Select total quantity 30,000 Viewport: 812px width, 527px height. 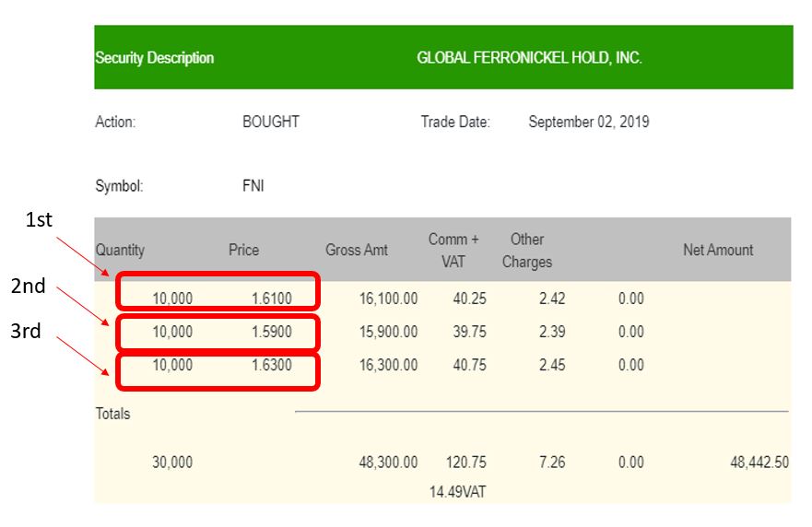172,463
